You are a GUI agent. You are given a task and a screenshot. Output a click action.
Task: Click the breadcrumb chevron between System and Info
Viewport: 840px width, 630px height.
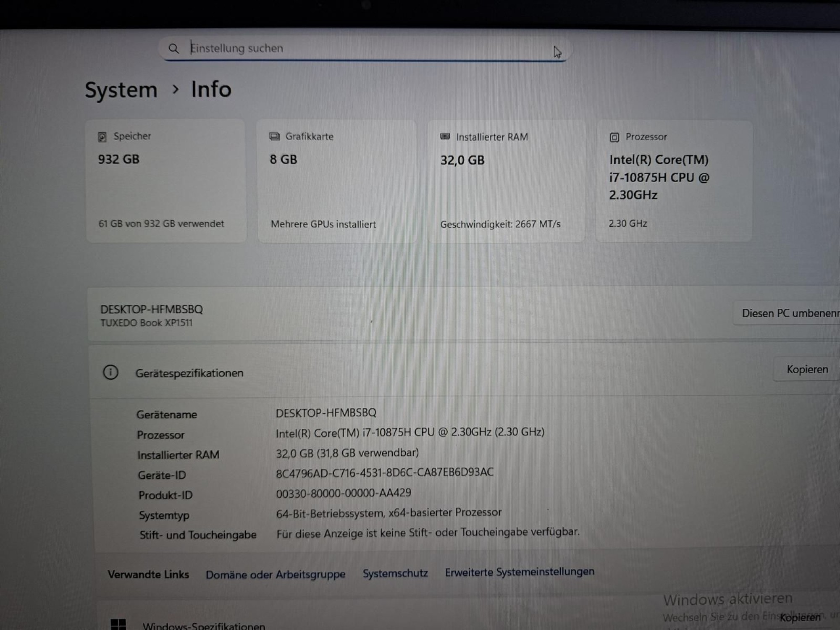pyautogui.click(x=176, y=89)
